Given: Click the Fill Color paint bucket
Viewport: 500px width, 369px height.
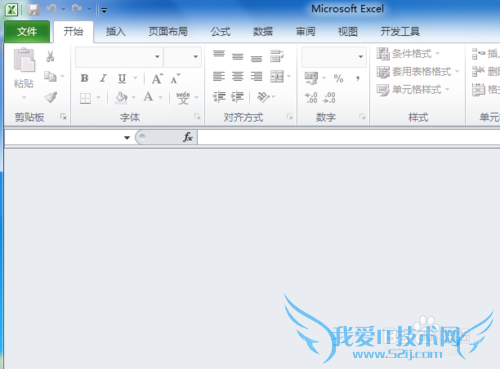Looking at the screenshot, I should (121, 98).
